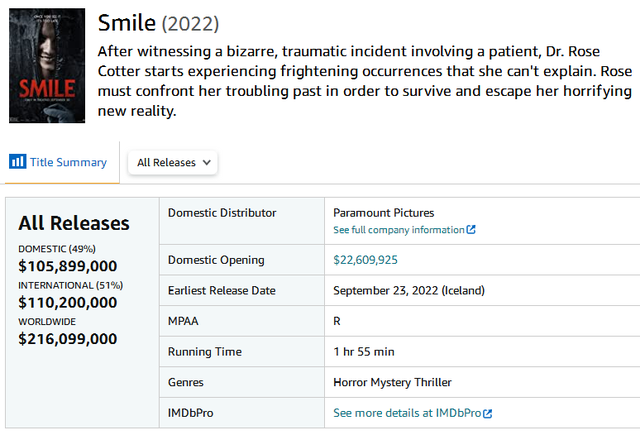Screen dimensions: 640x435
Task: Open the Smile movie poster thumbnail
Action: pyautogui.click(x=47, y=66)
